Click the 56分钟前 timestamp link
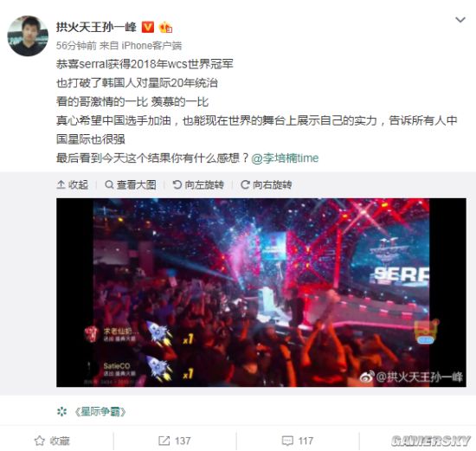The height and width of the screenshot is (451, 476). point(76,46)
